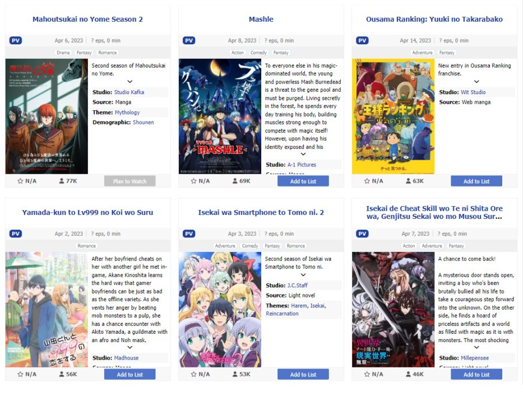Open the Studio Kafka studio link
This screenshot has height=420, width=523.
129,92
